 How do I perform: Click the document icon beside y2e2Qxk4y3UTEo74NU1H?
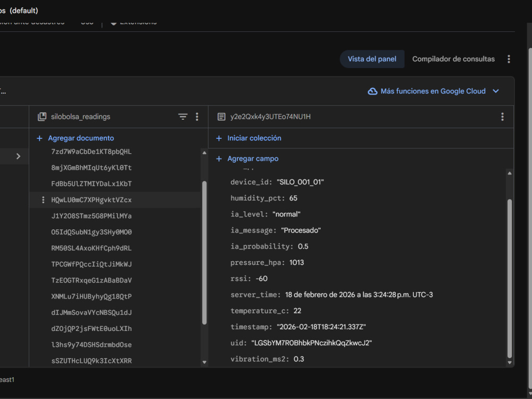(x=221, y=117)
